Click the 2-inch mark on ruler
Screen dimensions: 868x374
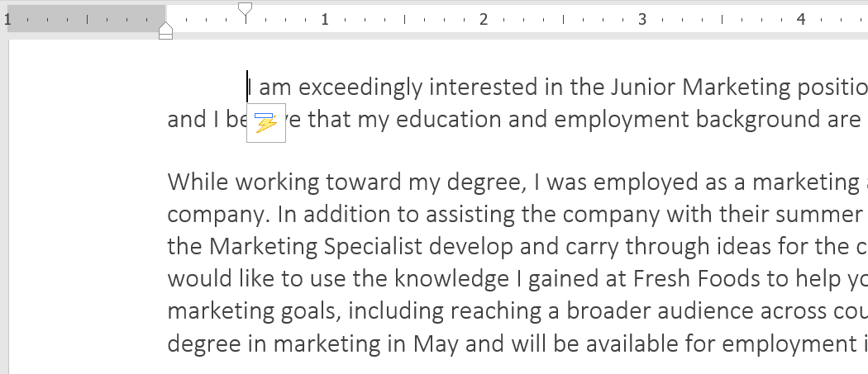point(484,18)
